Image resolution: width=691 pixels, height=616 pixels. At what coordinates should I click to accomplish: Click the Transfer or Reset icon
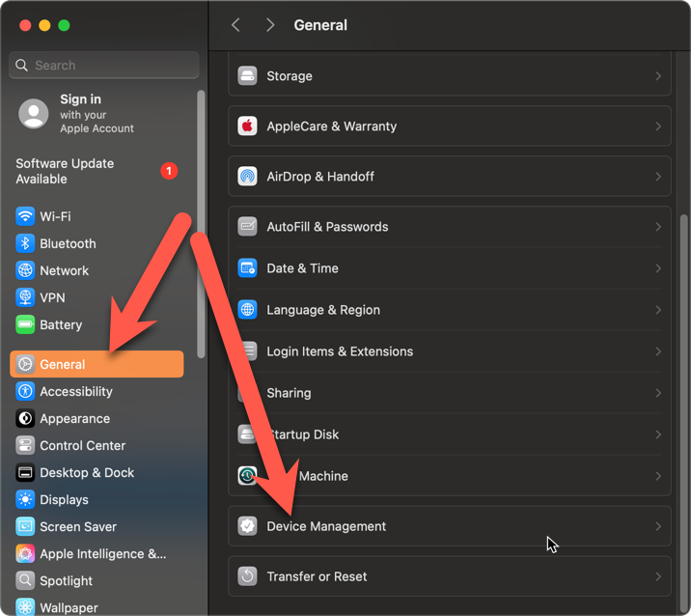pyautogui.click(x=248, y=576)
